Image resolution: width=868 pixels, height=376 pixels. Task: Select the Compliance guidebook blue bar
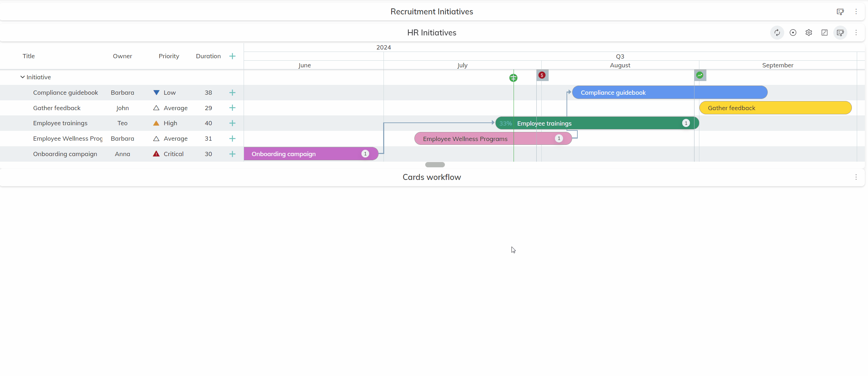[x=670, y=93]
